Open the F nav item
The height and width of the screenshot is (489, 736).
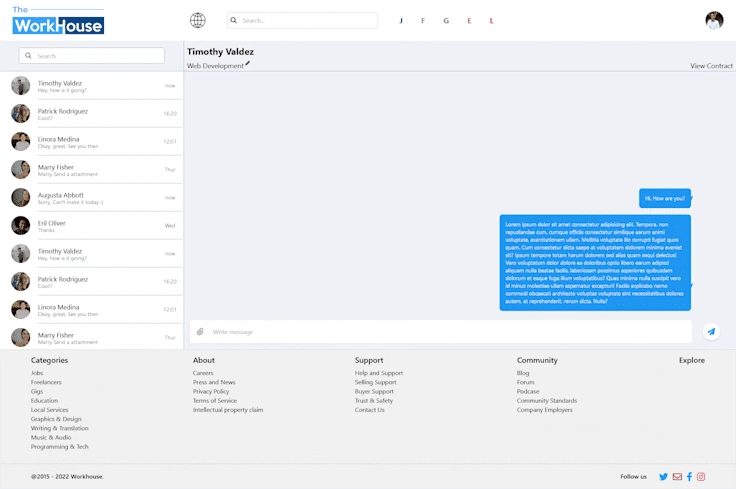click(x=423, y=21)
